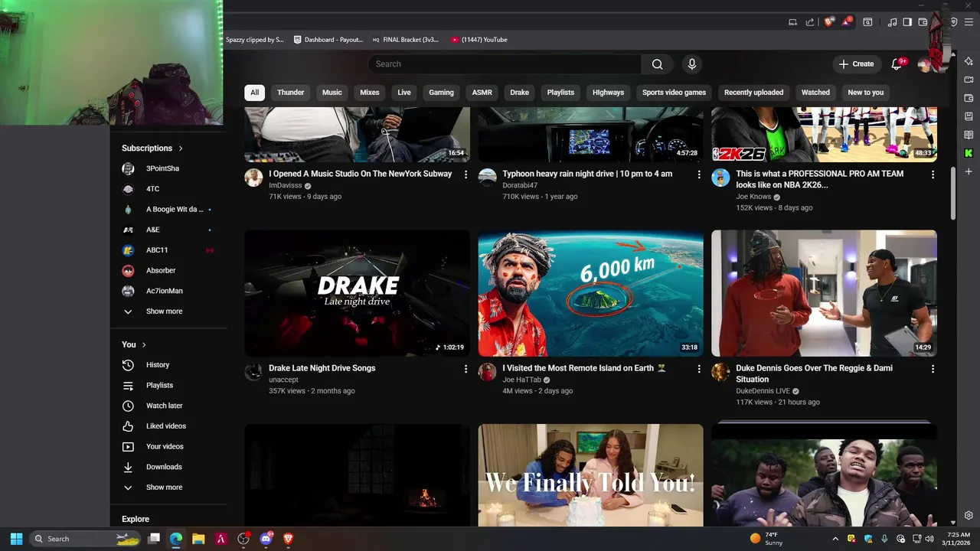Switch to the (11447) YouTube browser tab
The image size is (980, 551).
[x=479, y=40]
